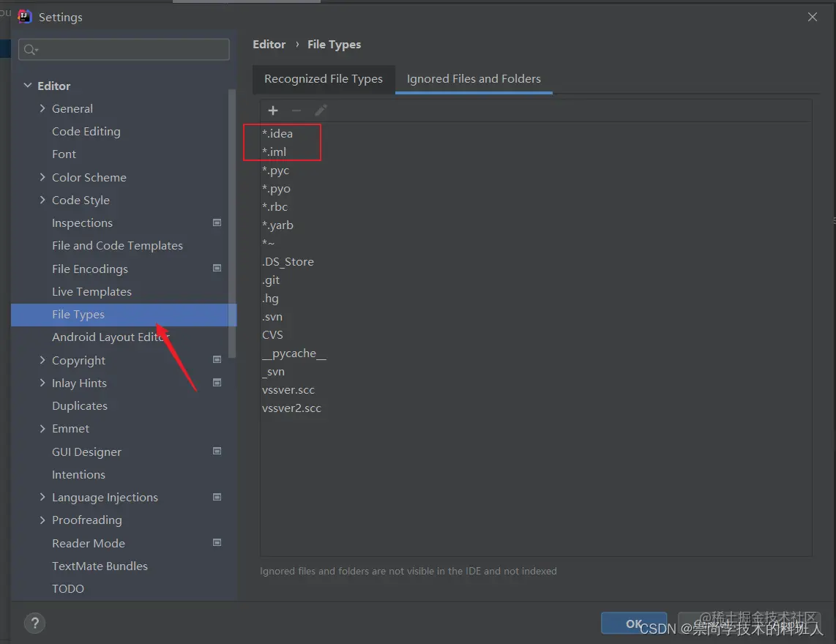The image size is (836, 644).
Task: Click the Edit pattern pencil icon
Action: pyautogui.click(x=321, y=111)
